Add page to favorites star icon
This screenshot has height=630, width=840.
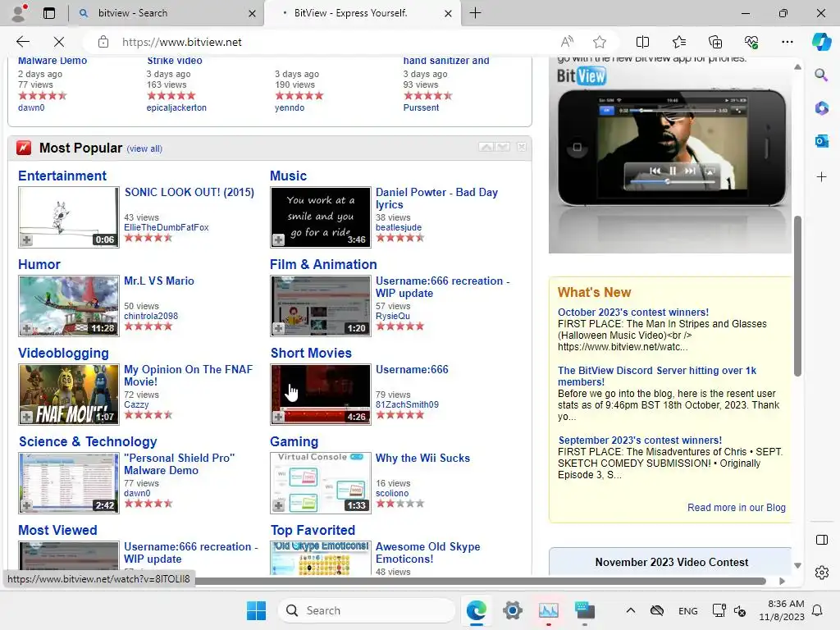click(x=600, y=42)
